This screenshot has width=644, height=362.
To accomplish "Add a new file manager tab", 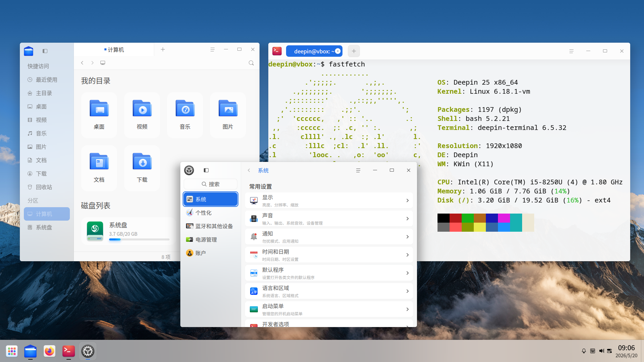I will 163,49.
